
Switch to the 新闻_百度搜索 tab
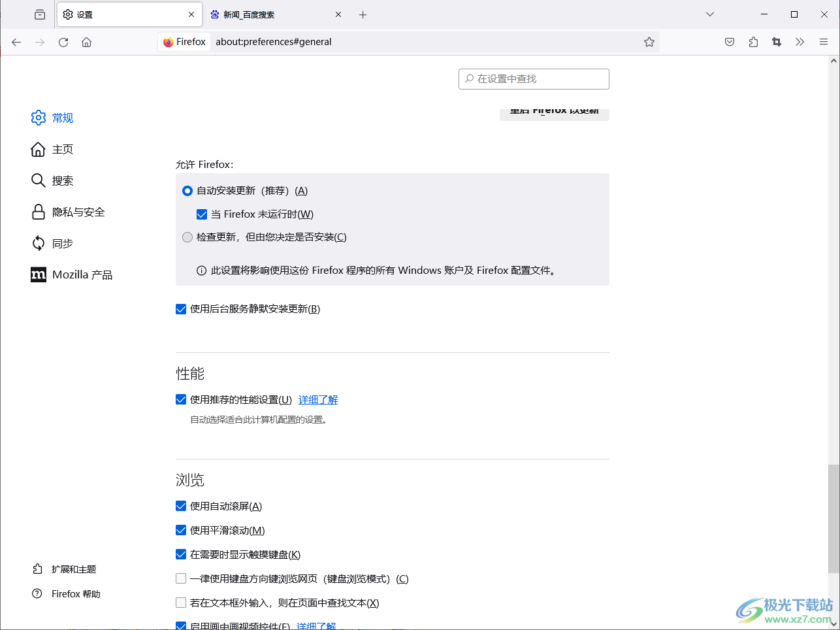click(276, 14)
